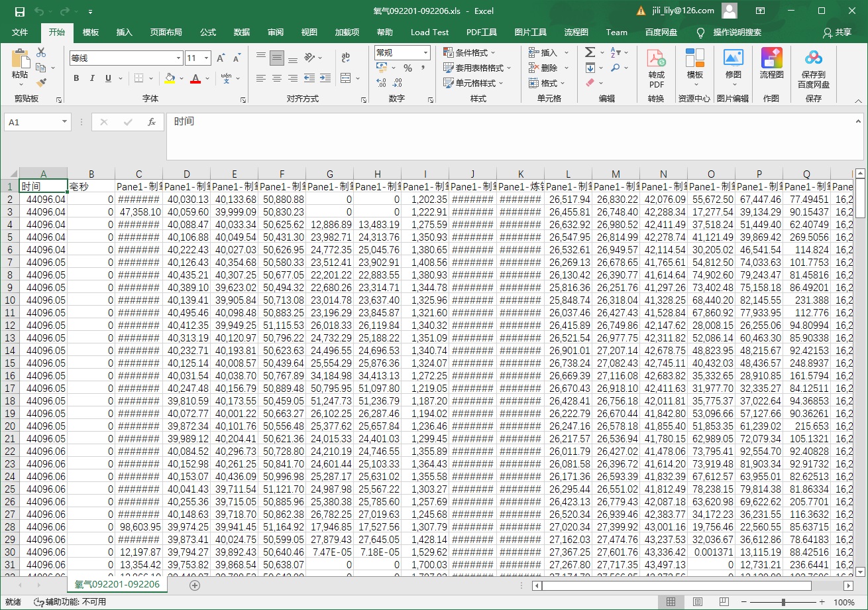Switch to the 插入 ribbon tab
868x610 pixels.
[125, 32]
